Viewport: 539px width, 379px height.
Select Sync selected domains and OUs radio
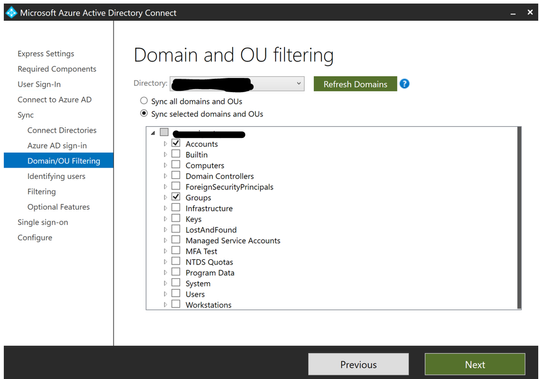tap(144, 113)
